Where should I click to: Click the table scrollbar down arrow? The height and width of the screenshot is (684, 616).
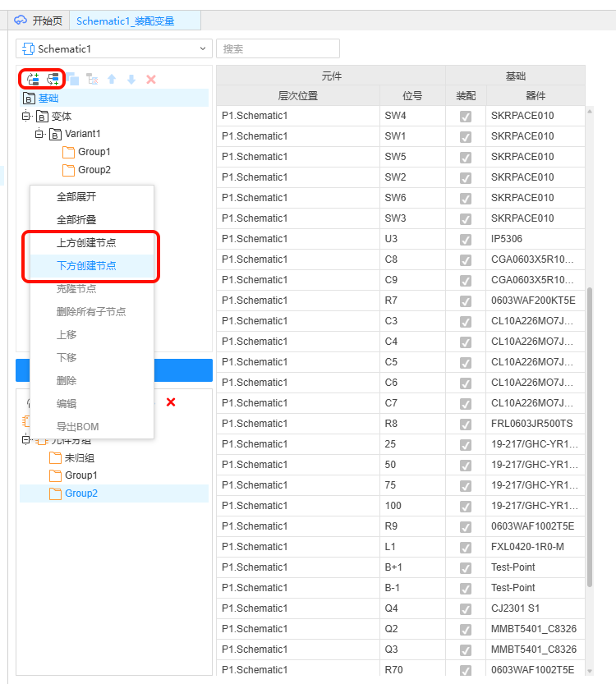590,671
